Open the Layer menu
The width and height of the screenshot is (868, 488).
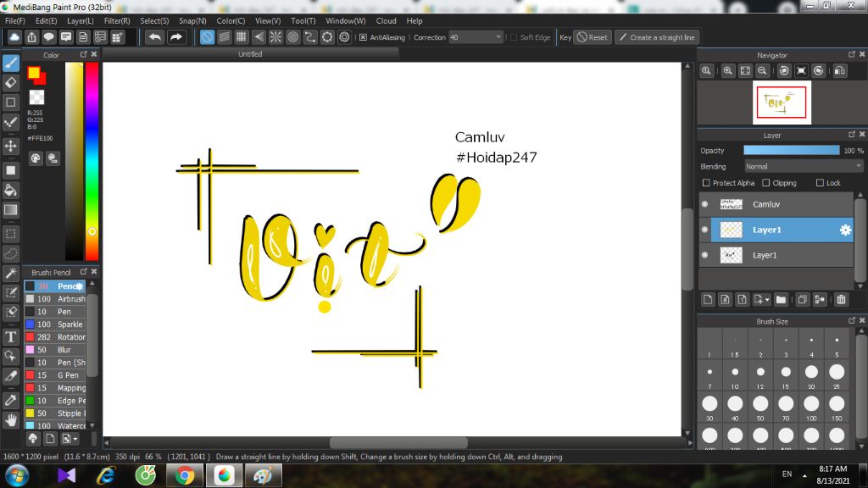point(81,20)
